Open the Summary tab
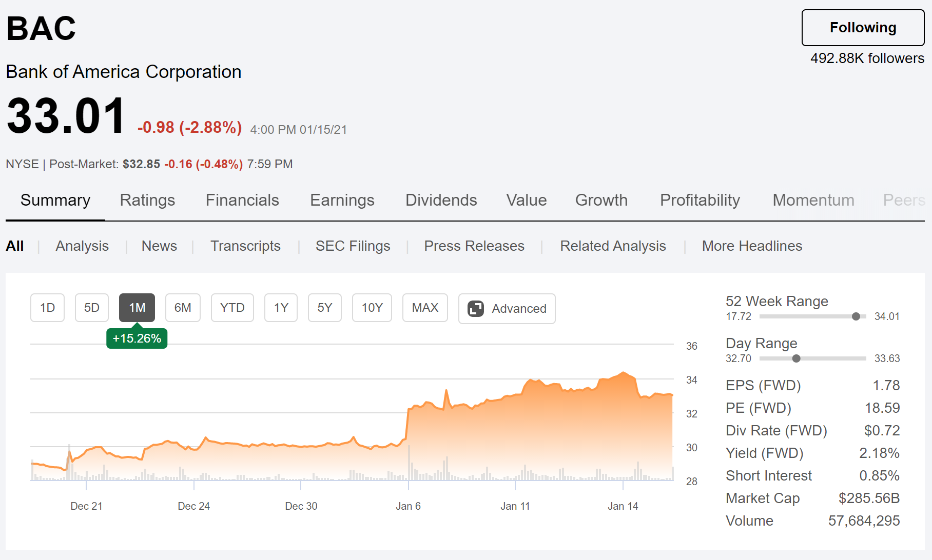Screen dimensions: 932x560 (x=55, y=200)
